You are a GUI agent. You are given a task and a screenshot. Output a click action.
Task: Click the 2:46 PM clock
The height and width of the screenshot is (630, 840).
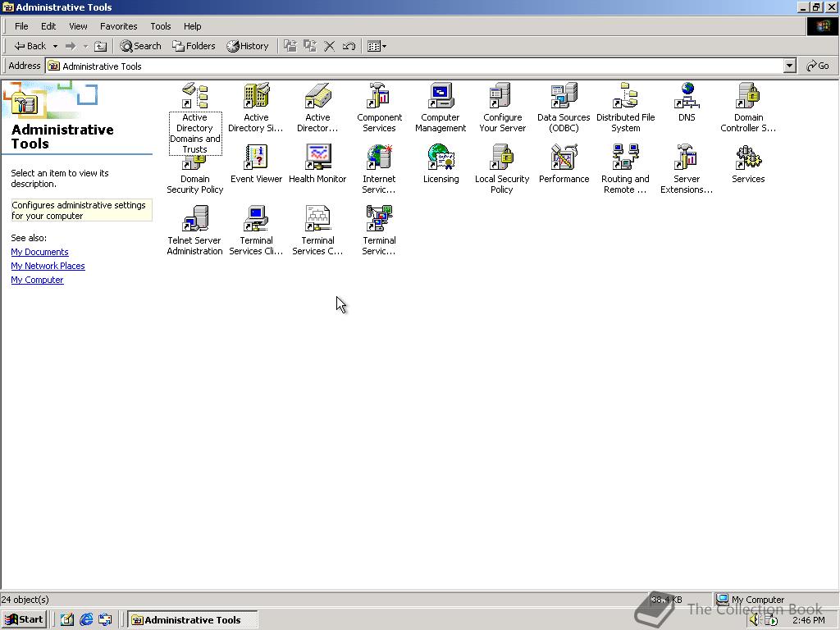tap(809, 620)
